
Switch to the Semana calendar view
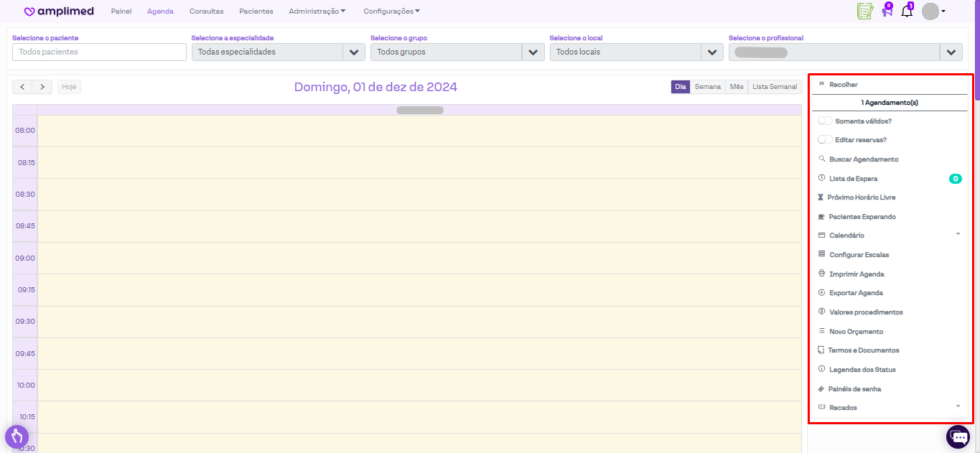[707, 87]
